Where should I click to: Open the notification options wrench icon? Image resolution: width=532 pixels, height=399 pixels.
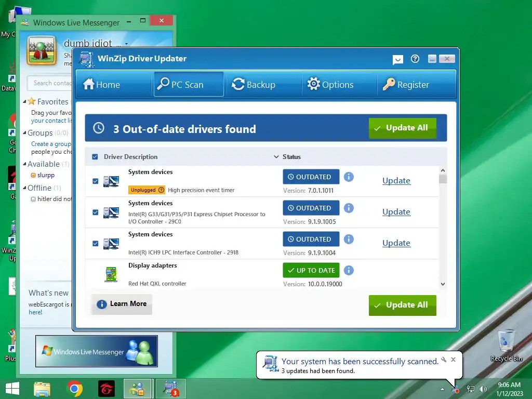pos(444,360)
